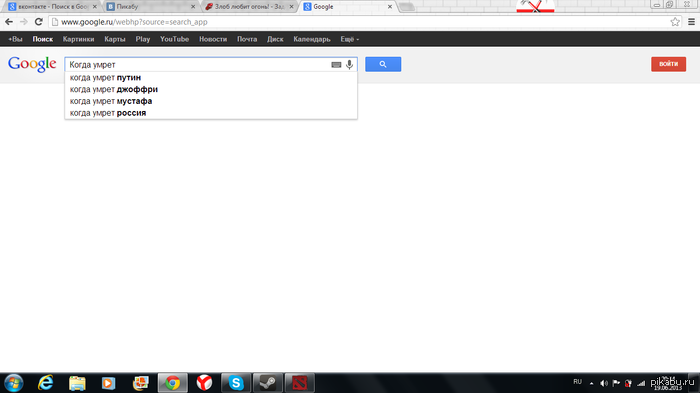Reload the current page
Screen dimensions: 700x393
coord(39,22)
